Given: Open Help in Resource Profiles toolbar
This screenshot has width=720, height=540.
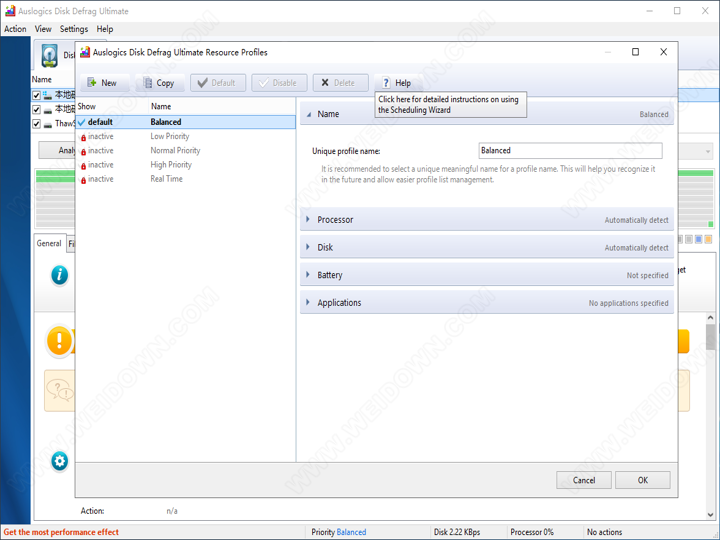Looking at the screenshot, I should click(398, 83).
